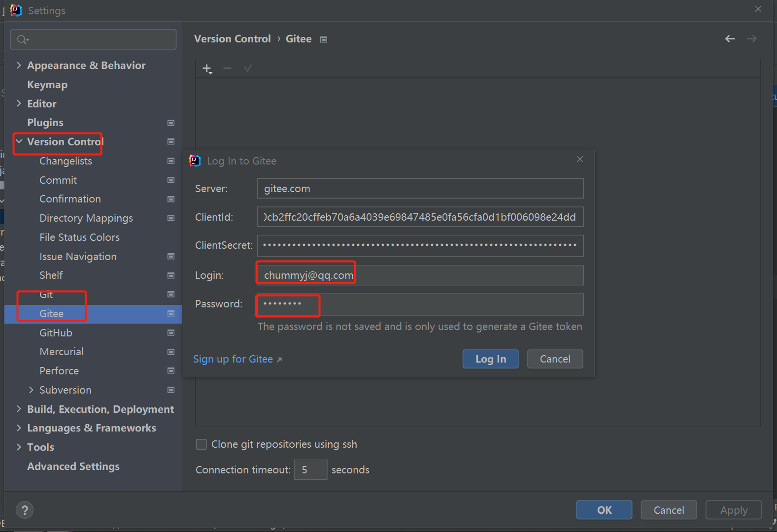Open the help question mark button
This screenshot has height=532, width=777.
(x=25, y=510)
